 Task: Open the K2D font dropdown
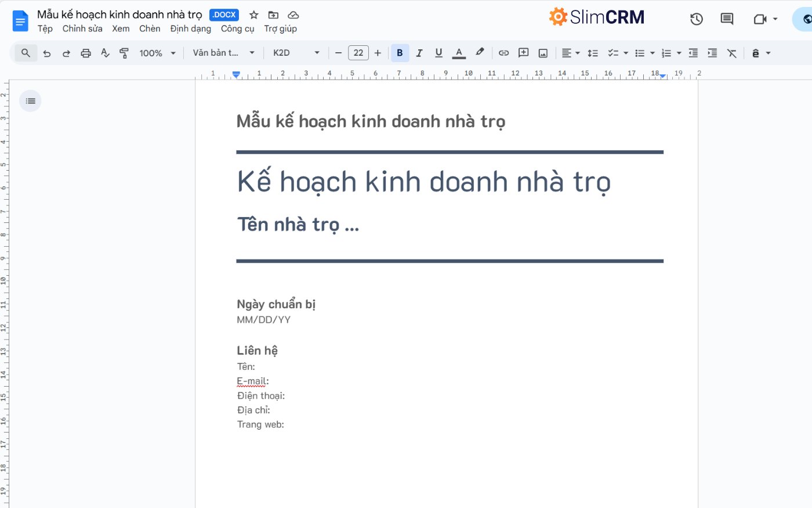(x=295, y=53)
